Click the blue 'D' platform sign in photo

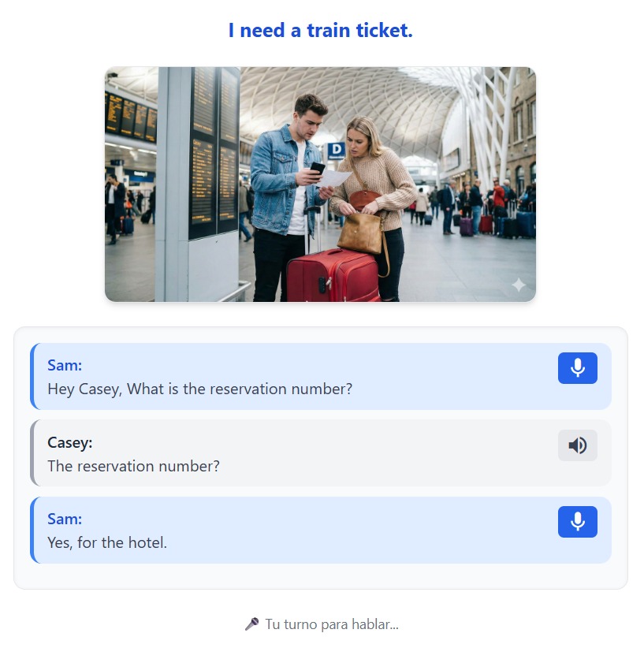pyautogui.click(x=337, y=151)
